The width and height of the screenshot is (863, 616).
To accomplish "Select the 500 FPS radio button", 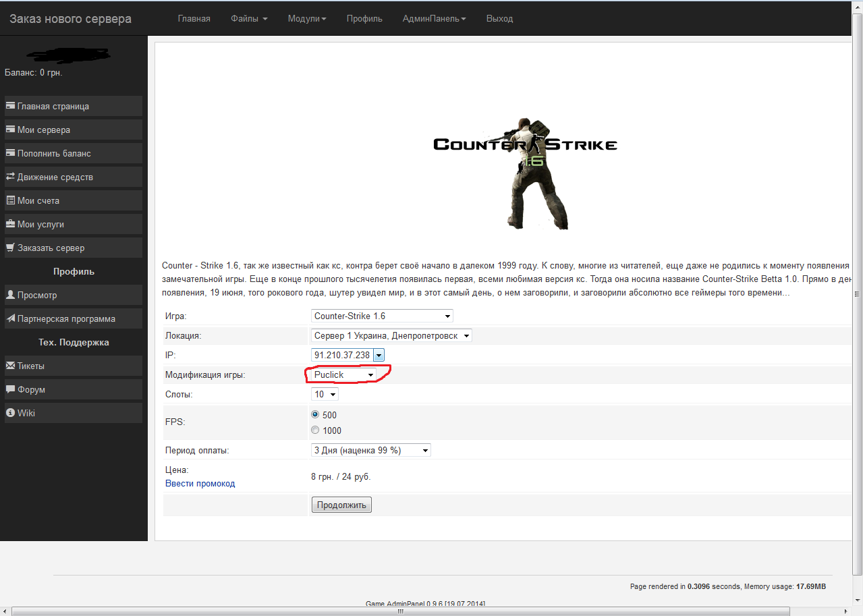I will tap(315, 415).
